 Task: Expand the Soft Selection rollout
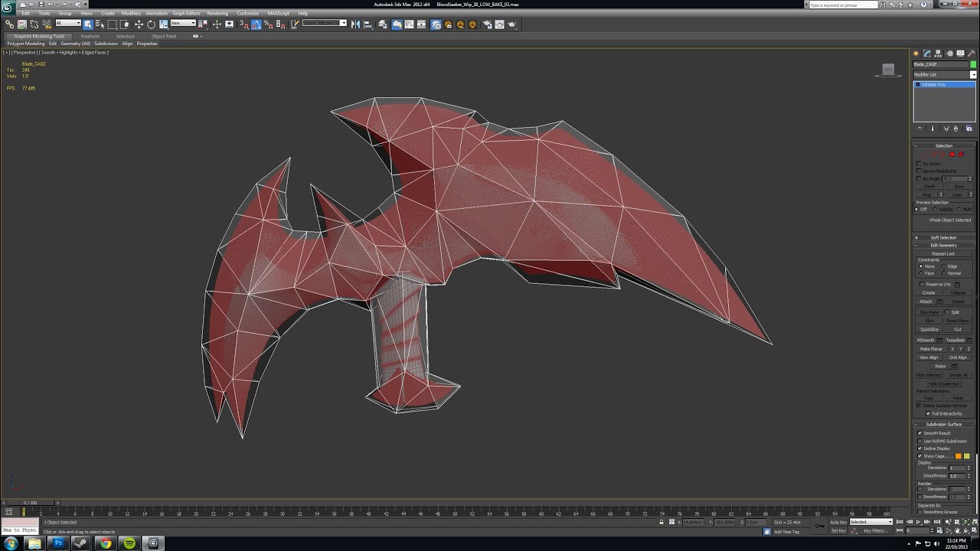944,237
